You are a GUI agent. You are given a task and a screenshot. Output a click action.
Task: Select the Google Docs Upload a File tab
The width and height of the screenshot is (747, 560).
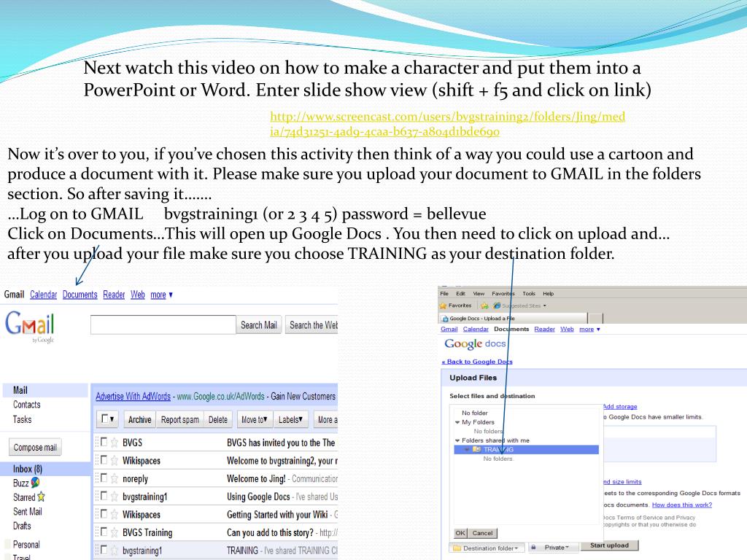513,318
